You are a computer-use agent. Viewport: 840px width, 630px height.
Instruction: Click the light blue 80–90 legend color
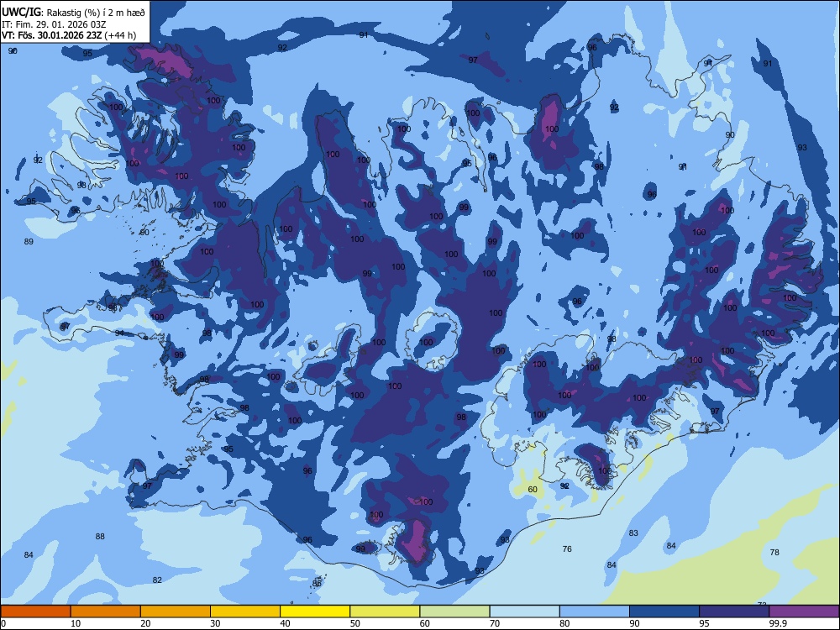595,612
